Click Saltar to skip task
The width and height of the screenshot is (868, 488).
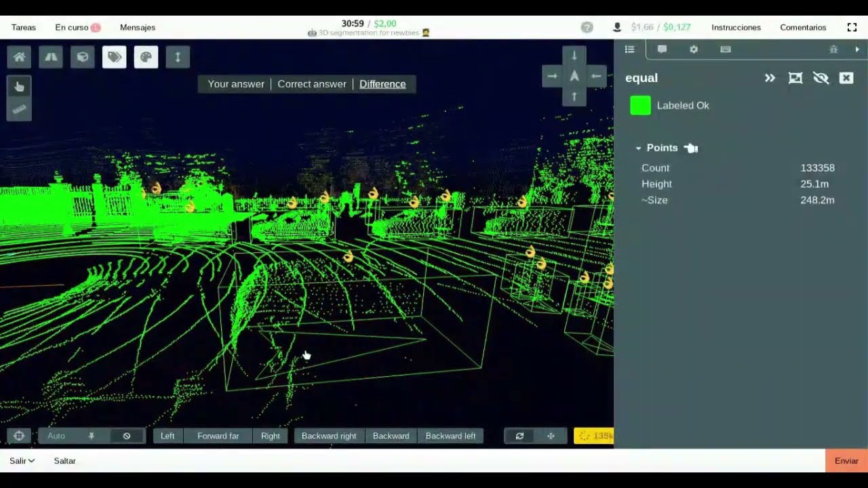tap(65, 461)
